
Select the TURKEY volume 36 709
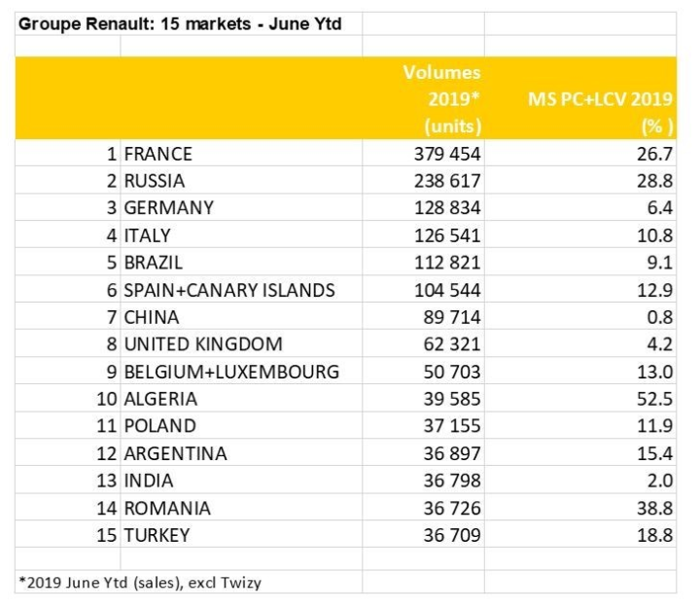tap(452, 535)
